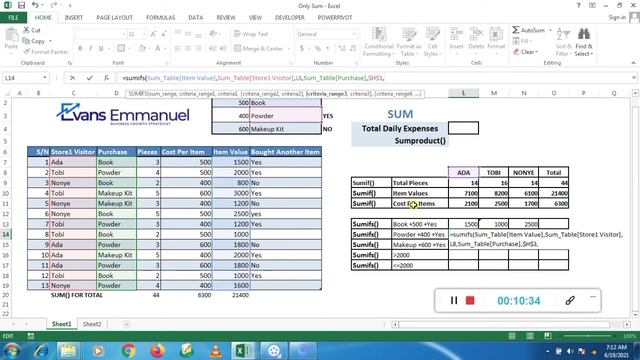Open the FILE tab

click(13, 18)
